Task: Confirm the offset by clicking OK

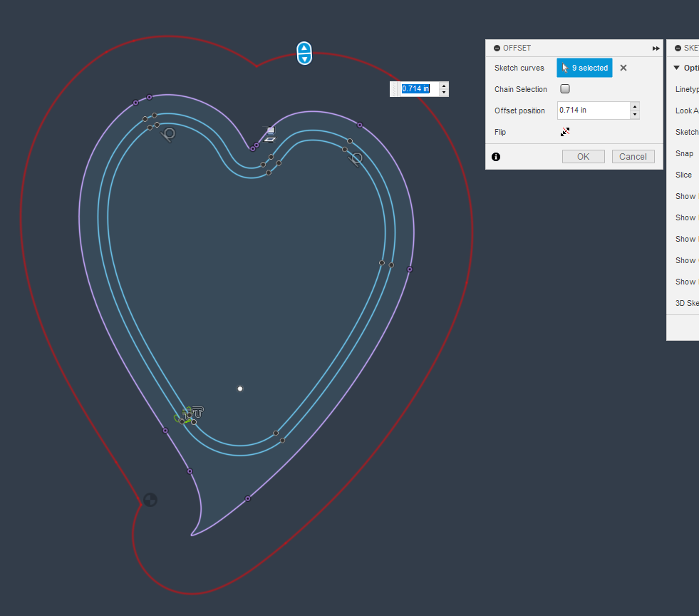Action: tap(583, 156)
